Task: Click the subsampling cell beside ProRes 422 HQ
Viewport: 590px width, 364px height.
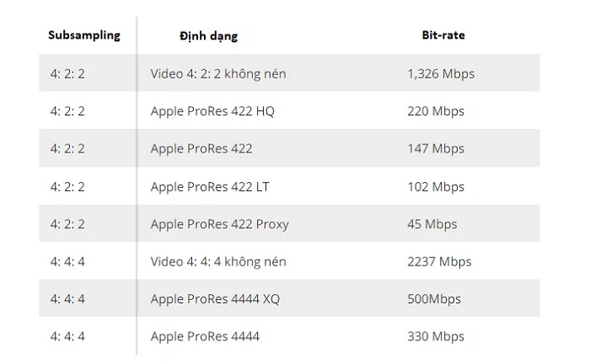Action: click(67, 111)
